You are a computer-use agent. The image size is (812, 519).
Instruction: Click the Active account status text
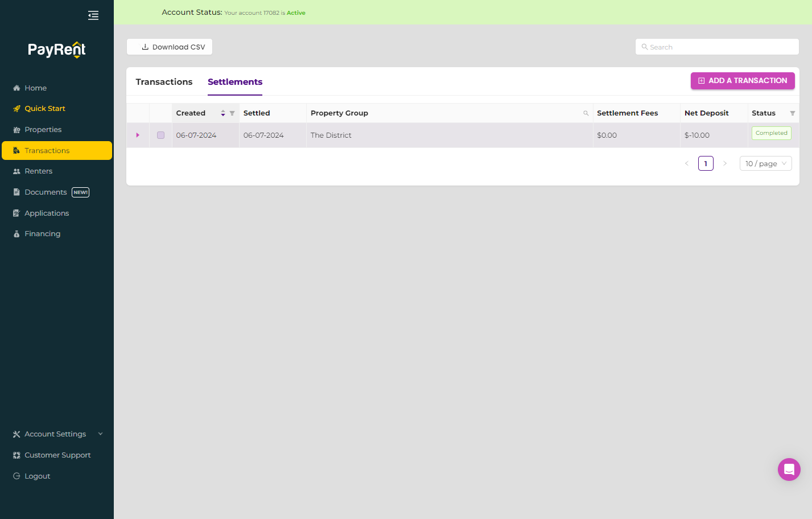click(296, 13)
